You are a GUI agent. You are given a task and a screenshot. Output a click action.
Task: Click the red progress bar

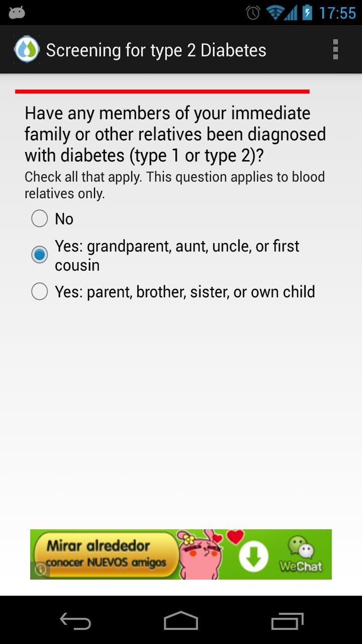tap(162, 92)
